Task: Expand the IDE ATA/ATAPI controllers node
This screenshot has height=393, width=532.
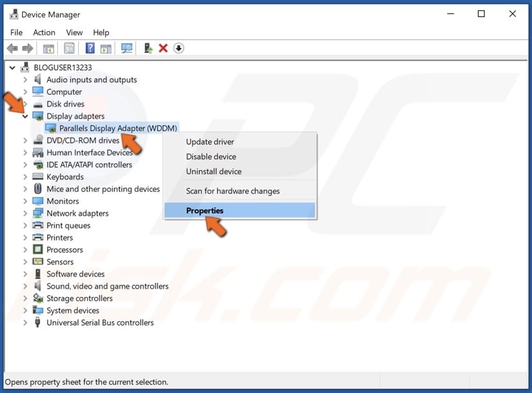Action: [25, 165]
